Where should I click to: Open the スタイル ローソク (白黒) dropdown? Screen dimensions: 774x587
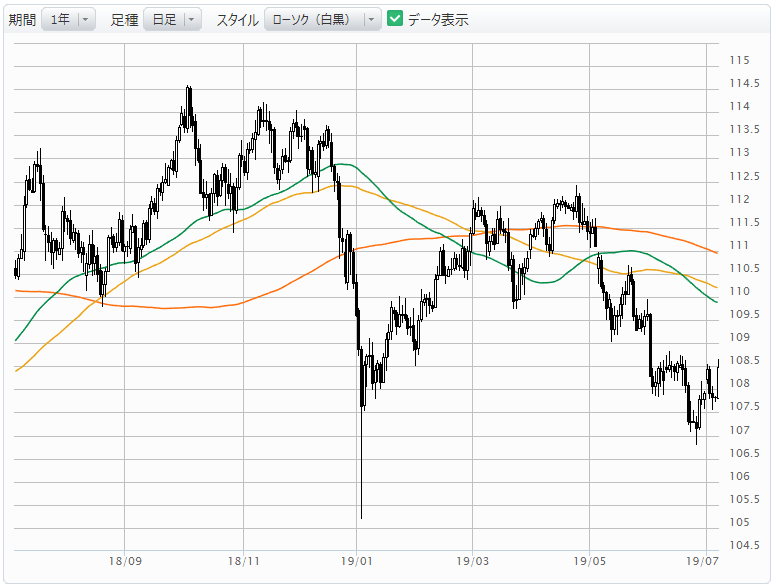(323, 20)
